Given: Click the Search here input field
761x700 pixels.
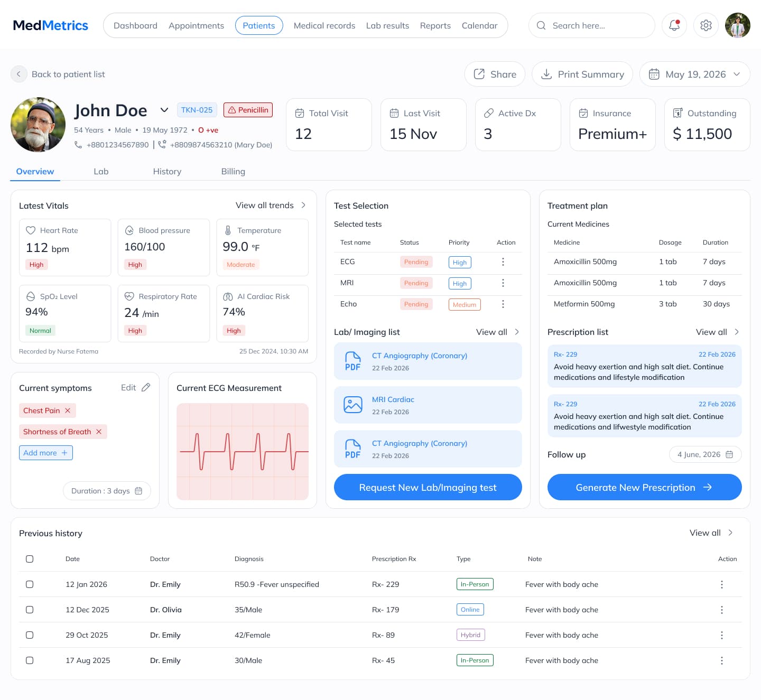Looking at the screenshot, I should (592, 25).
